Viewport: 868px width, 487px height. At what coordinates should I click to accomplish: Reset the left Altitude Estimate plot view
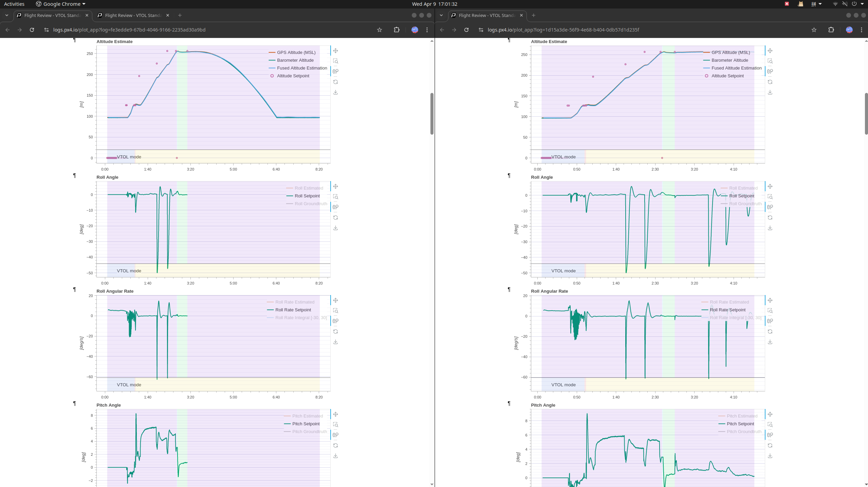(x=335, y=82)
